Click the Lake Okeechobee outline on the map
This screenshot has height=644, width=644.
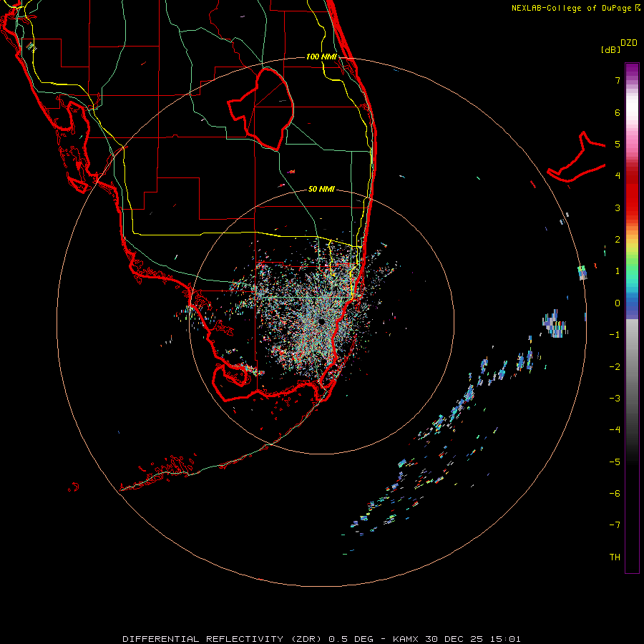click(260, 109)
